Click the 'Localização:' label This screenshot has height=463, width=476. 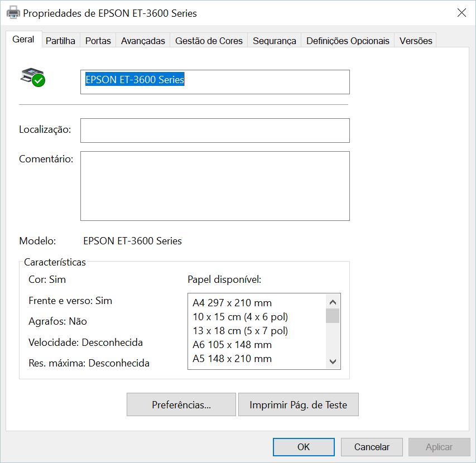point(45,129)
